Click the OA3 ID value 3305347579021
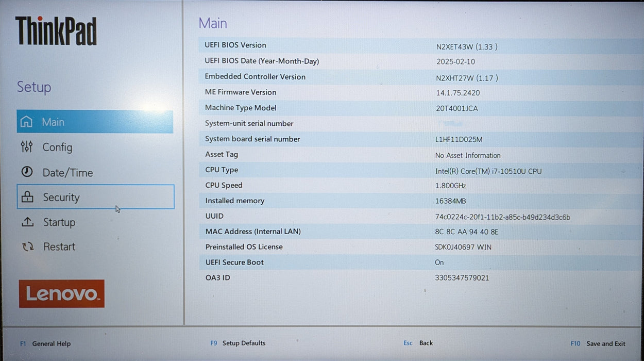This screenshot has width=644, height=361. point(462,278)
